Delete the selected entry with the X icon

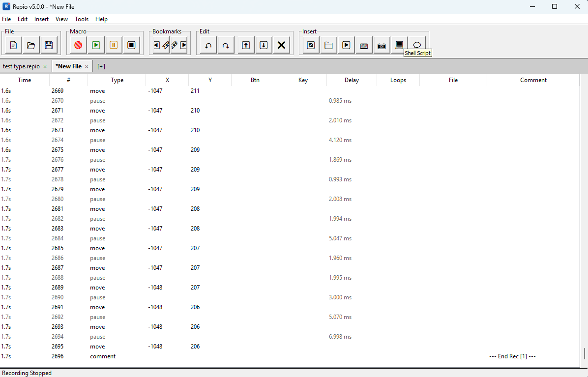click(x=281, y=45)
